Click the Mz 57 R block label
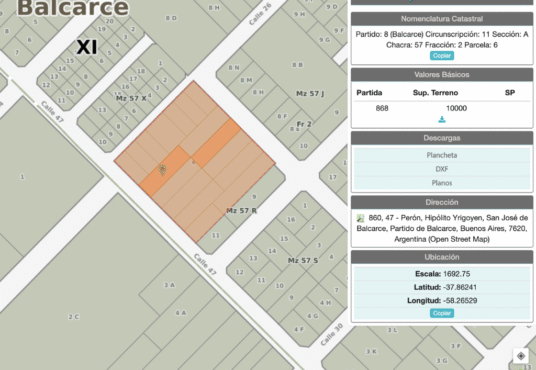 click(241, 211)
